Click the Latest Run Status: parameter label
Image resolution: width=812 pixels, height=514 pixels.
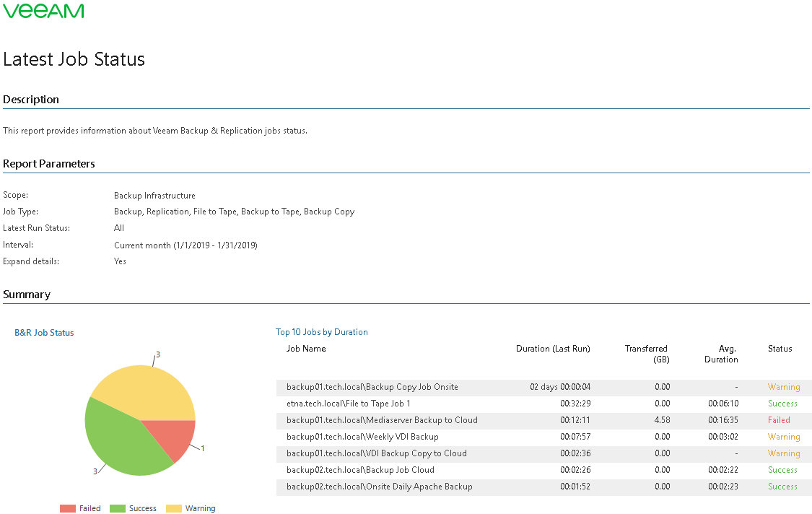click(x=36, y=228)
